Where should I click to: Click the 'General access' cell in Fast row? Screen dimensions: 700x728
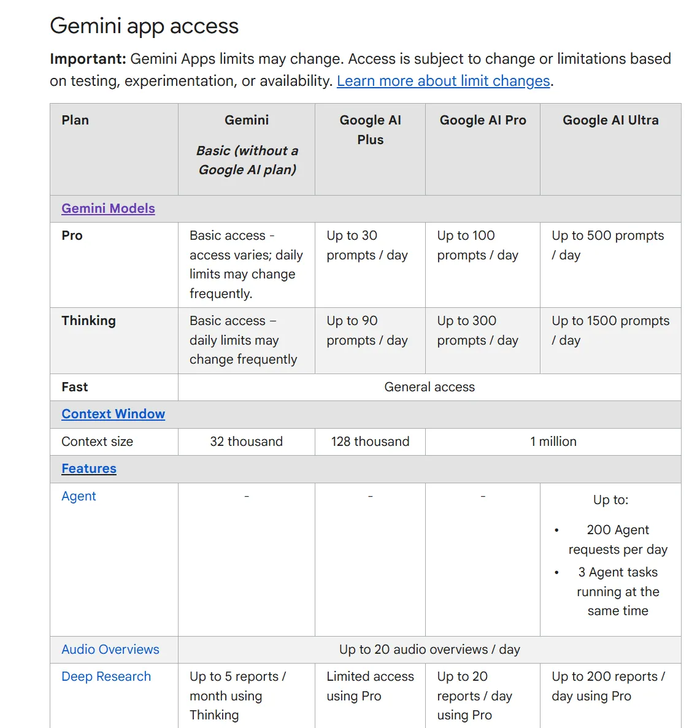pyautogui.click(x=429, y=387)
